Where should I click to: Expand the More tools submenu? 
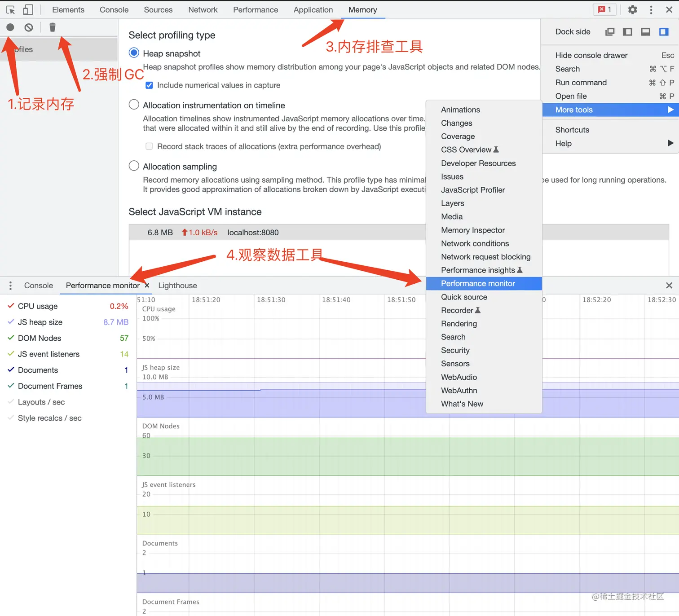point(611,110)
